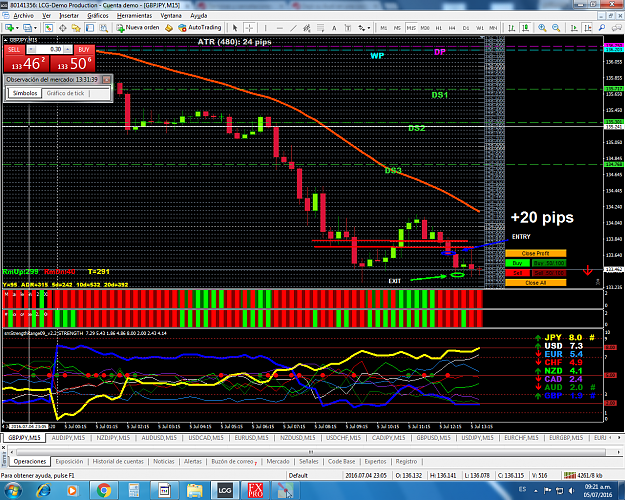625x500 pixels.
Task: Click the search magnifier in the toolbar
Action: click(602, 28)
